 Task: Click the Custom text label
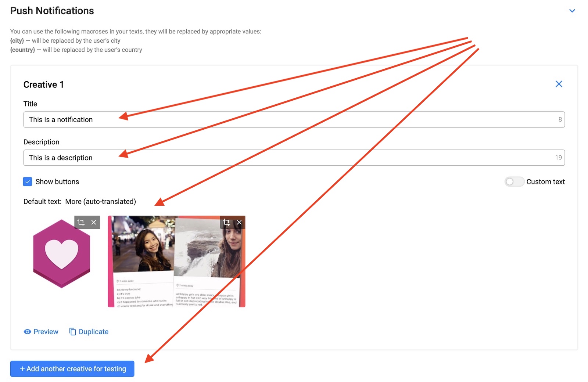click(545, 182)
